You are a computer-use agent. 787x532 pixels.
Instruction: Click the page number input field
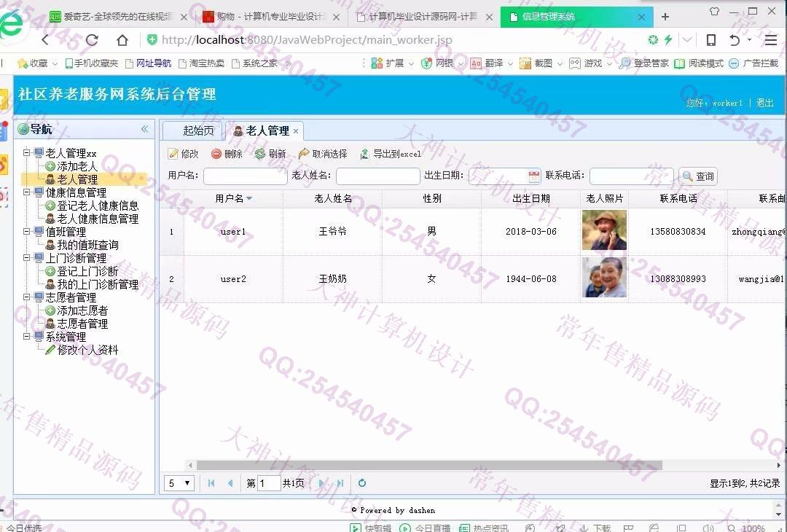(x=268, y=483)
